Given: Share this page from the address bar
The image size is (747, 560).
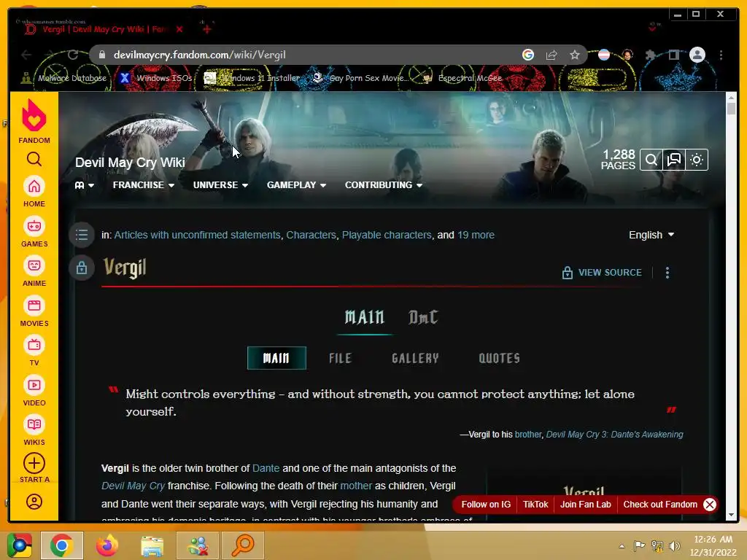Looking at the screenshot, I should click(x=551, y=55).
